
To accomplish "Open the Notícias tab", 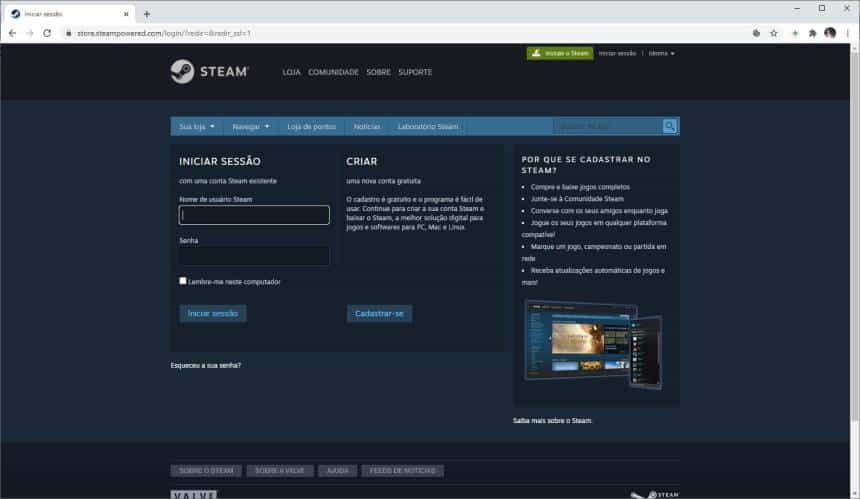I will click(x=367, y=127).
